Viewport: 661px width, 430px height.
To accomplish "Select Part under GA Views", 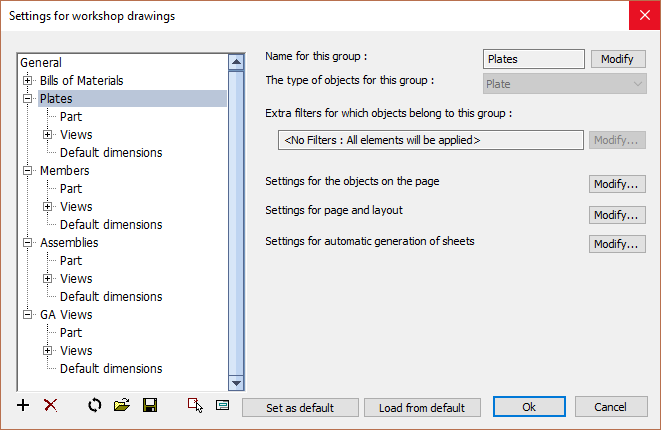I will point(71,333).
